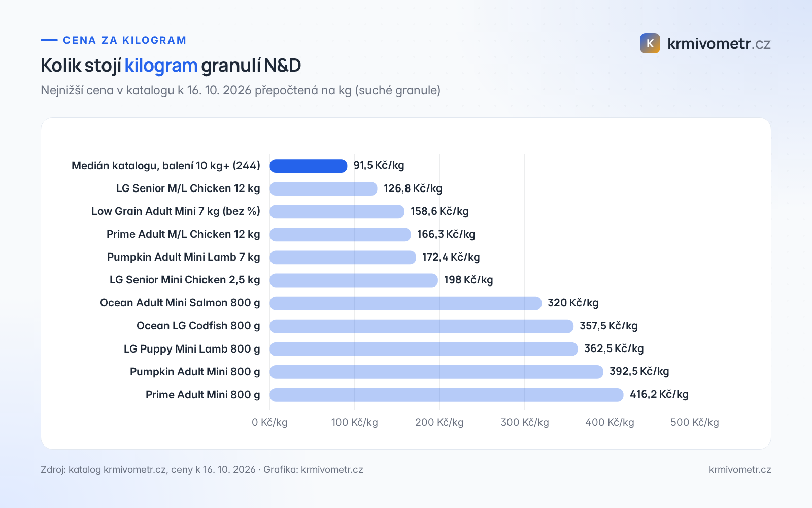Click the label 'LG Puppy Mini Lamb 800 g'
812x508 pixels.
click(192, 349)
